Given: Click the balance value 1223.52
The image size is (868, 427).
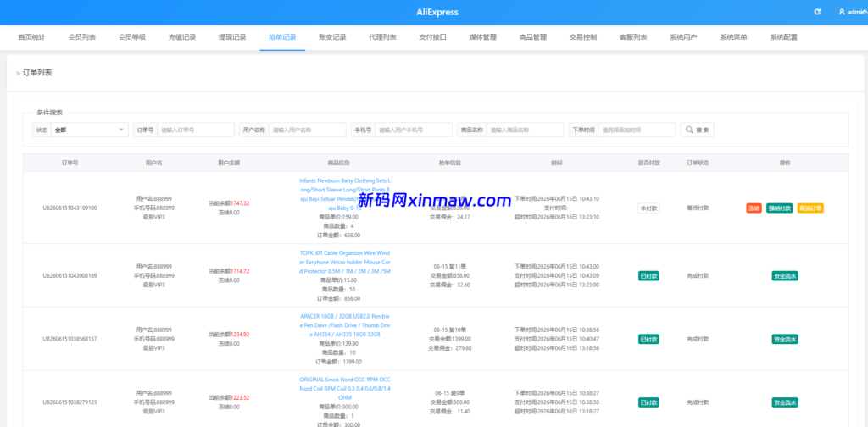Looking at the screenshot, I should (240, 398).
